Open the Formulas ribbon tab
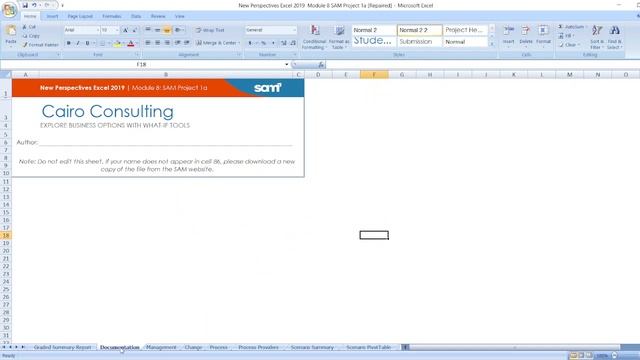 click(111, 16)
